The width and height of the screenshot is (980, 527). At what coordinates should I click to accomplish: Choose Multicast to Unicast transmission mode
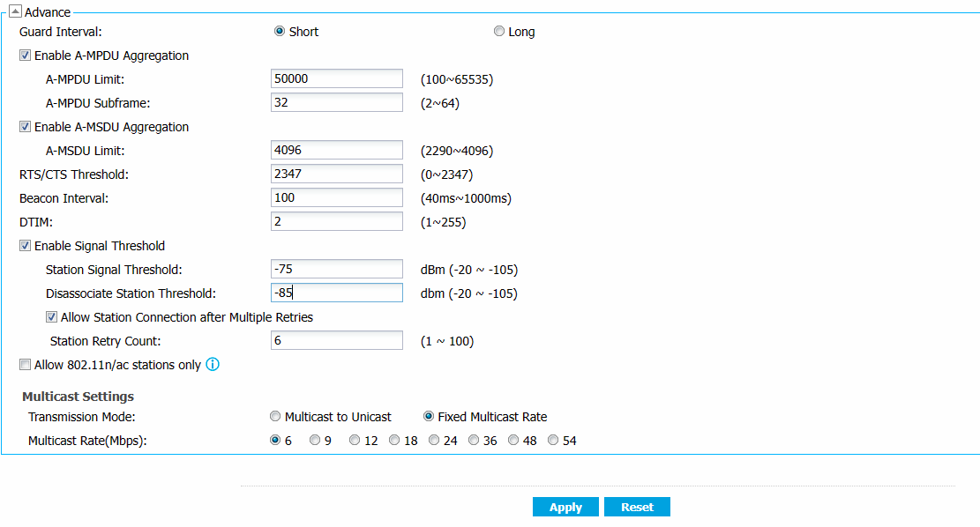point(276,417)
